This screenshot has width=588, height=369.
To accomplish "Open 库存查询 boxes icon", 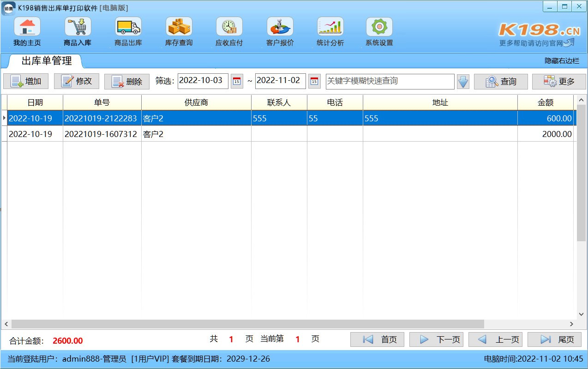I will pos(179,27).
